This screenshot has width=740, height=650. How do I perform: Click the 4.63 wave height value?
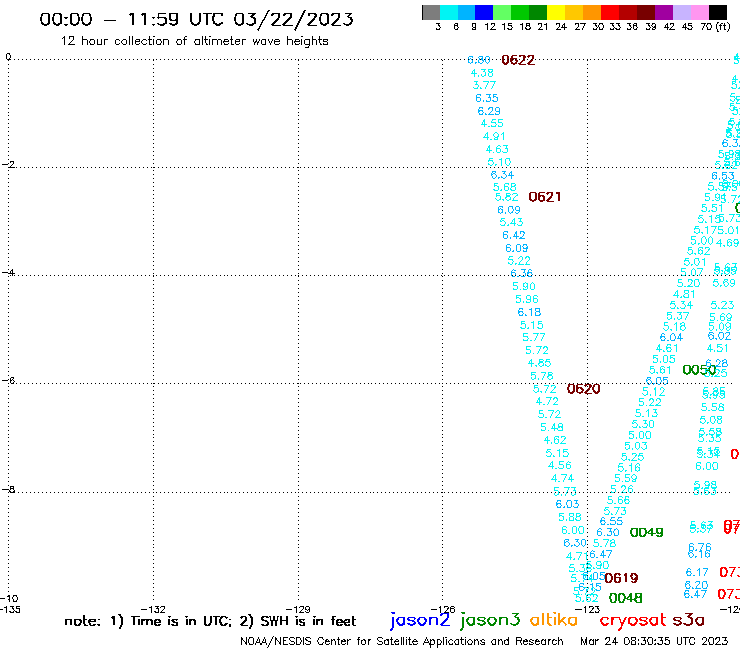pyautogui.click(x=497, y=149)
